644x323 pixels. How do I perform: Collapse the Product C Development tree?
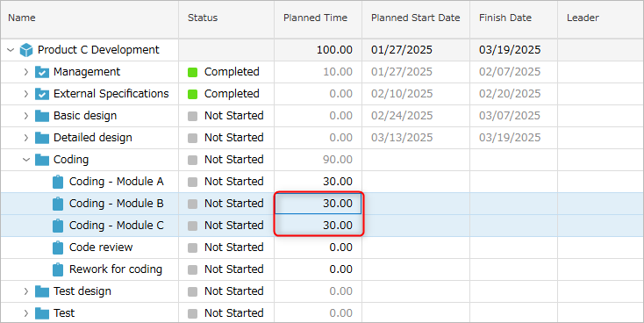point(11,50)
